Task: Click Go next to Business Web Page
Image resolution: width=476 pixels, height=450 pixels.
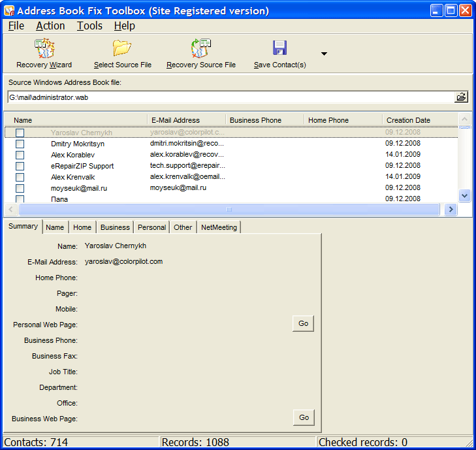Action: 304,417
